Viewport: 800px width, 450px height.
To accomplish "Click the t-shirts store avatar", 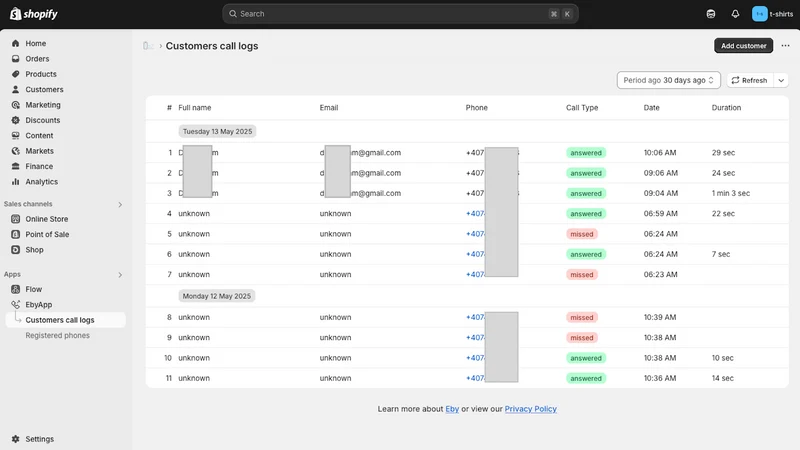I will (x=760, y=14).
